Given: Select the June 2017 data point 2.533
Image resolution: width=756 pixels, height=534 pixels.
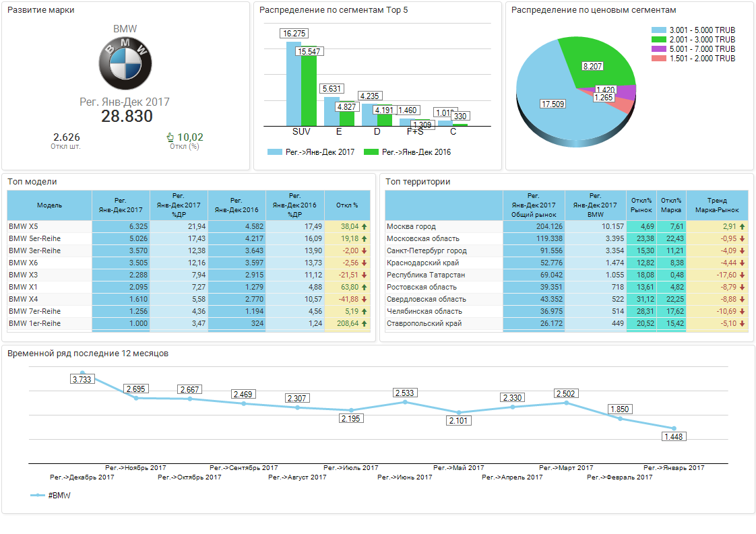Looking at the screenshot, I should [405, 402].
